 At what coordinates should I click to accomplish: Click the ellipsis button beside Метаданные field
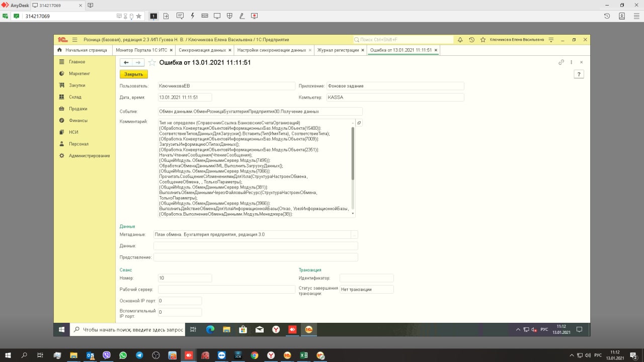354,234
